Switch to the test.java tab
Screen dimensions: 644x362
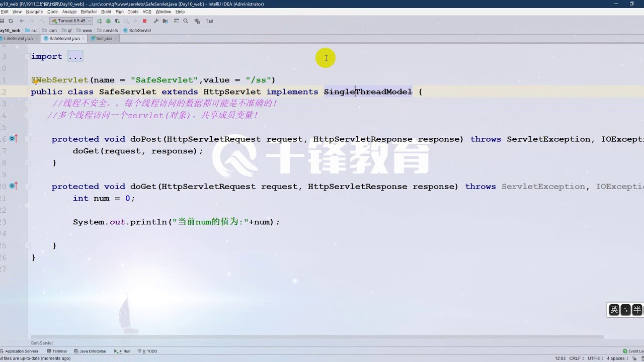[x=104, y=38]
